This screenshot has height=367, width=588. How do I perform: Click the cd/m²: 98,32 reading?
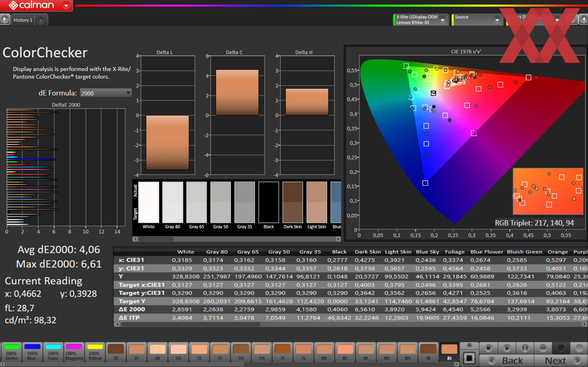click(31, 320)
